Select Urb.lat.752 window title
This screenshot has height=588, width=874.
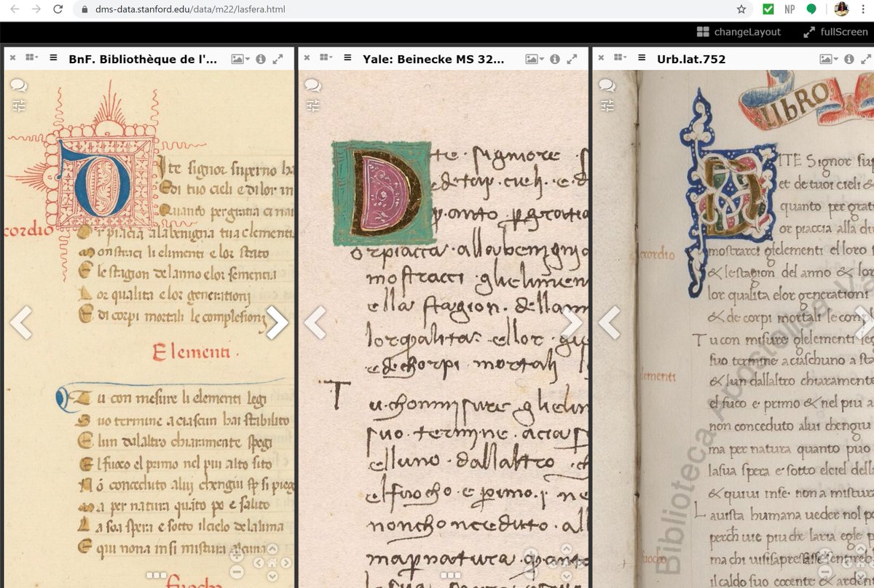click(691, 59)
